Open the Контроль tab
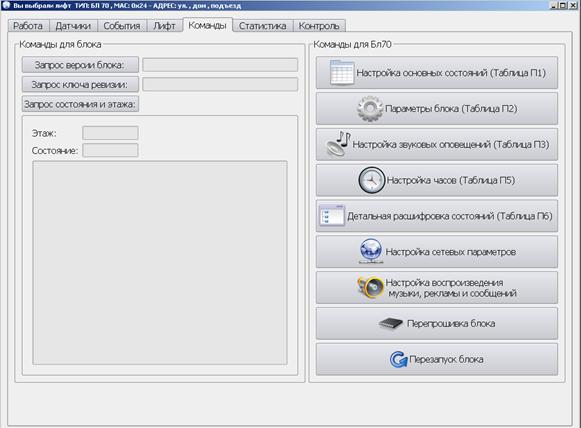 [x=319, y=26]
